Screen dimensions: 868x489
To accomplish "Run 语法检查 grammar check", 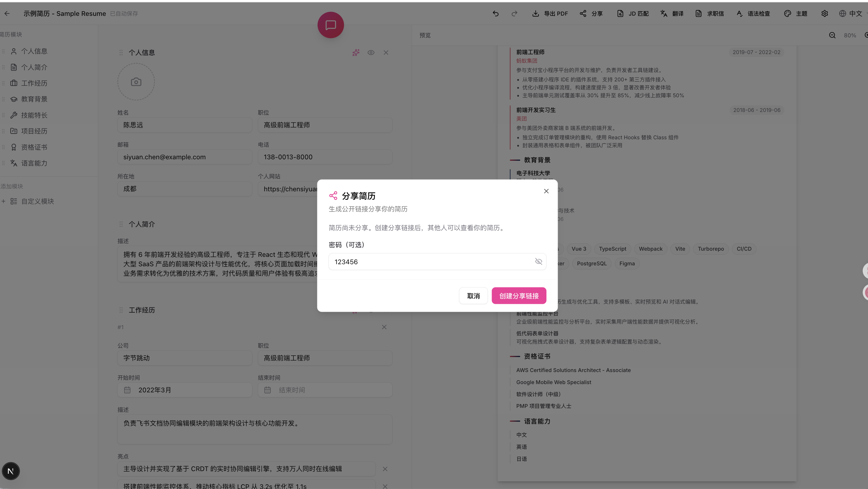I will 753,14.
